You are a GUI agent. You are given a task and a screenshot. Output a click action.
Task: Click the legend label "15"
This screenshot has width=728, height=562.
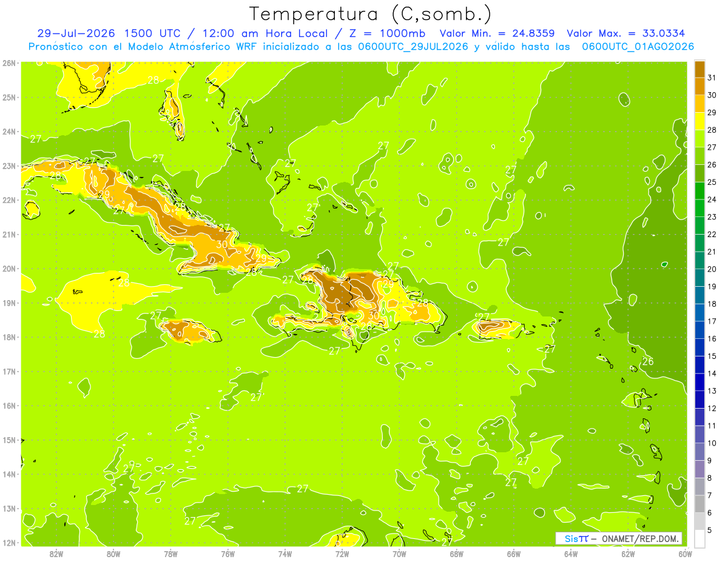[x=712, y=356]
